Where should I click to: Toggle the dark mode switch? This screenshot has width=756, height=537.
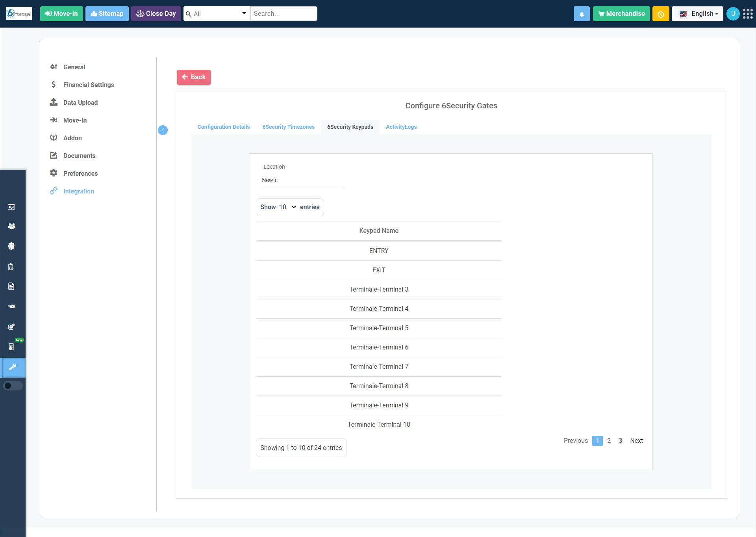(x=13, y=386)
